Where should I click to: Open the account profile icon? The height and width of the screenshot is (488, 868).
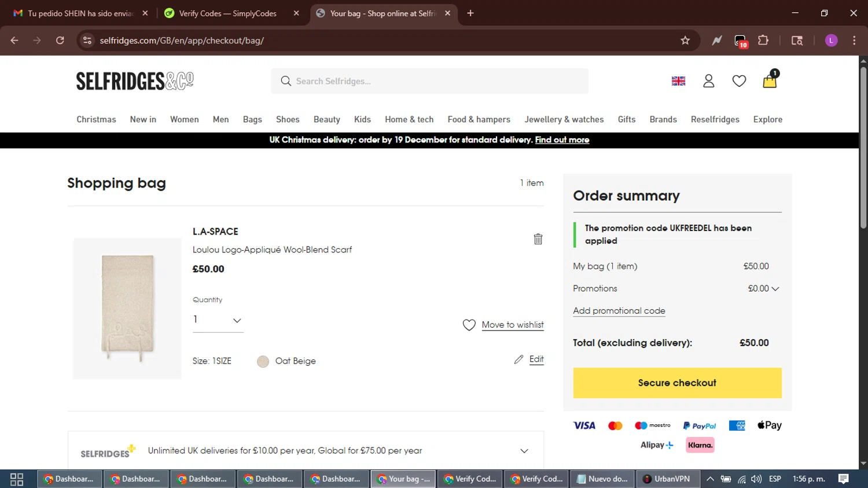[x=709, y=81]
